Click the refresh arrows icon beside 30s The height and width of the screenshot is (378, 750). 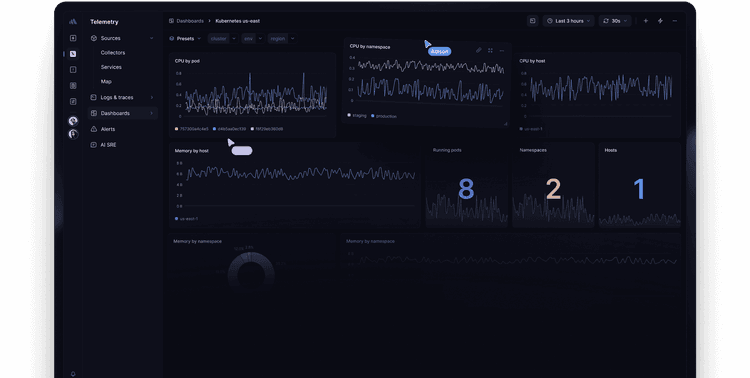point(606,21)
